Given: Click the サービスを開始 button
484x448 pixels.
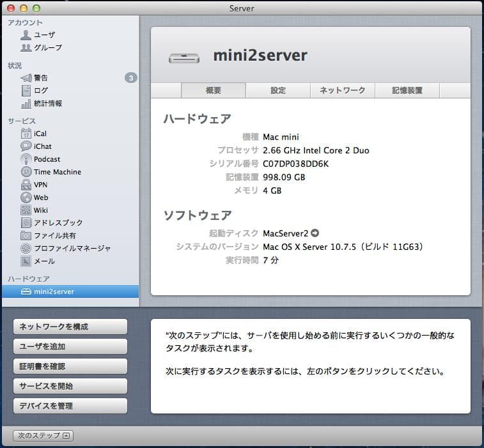Looking at the screenshot, I should [x=70, y=386].
